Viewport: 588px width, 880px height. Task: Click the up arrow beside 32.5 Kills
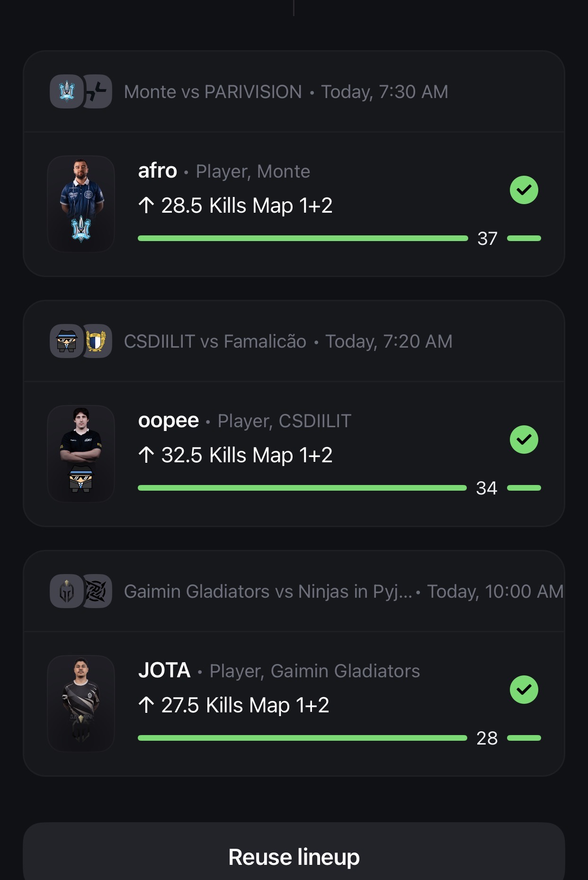[x=146, y=455]
